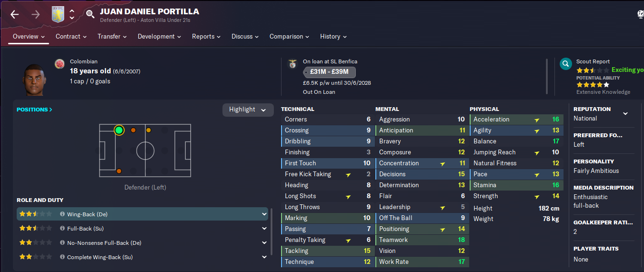This screenshot has width=644, height=272.
Task: Click the role list scrollbar
Action: (x=272, y=231)
